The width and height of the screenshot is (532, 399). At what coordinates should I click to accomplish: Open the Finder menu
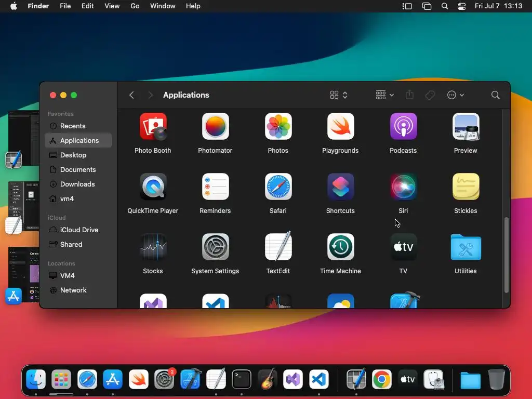click(38, 6)
